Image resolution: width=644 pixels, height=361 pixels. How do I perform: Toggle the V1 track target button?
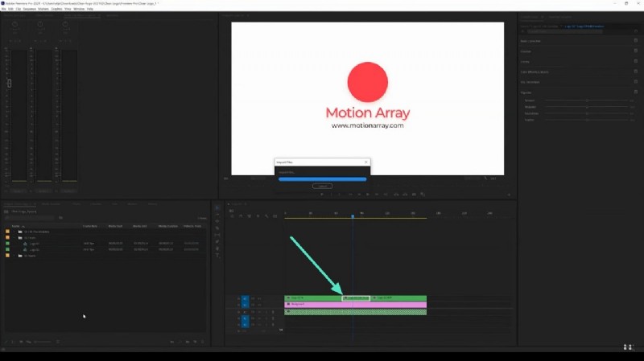point(245,305)
